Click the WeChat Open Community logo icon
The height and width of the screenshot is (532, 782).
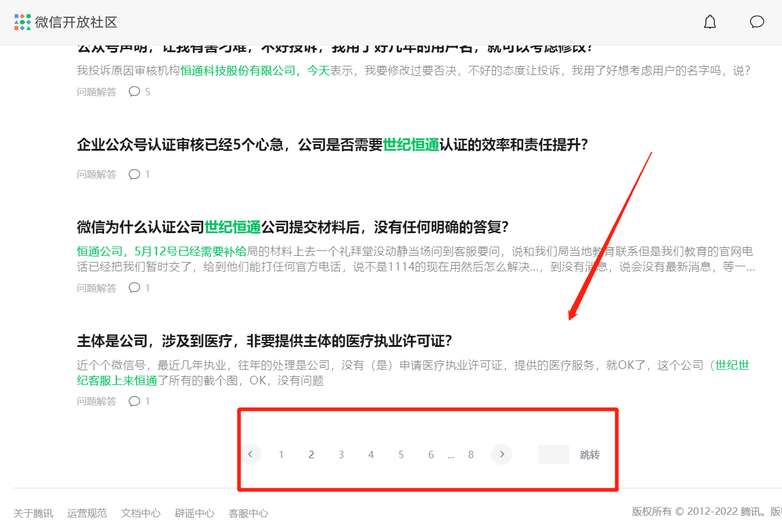tap(22, 22)
